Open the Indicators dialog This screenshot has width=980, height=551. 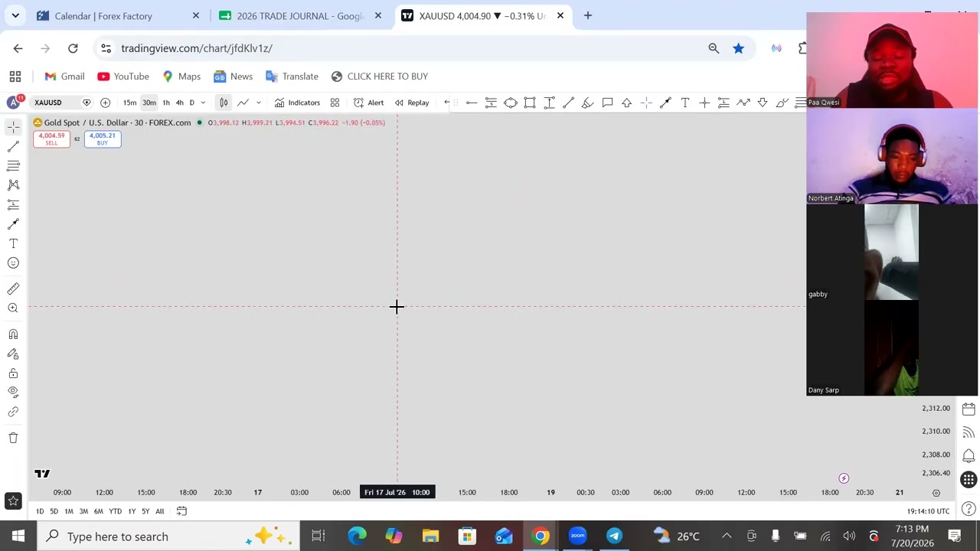tap(297, 103)
